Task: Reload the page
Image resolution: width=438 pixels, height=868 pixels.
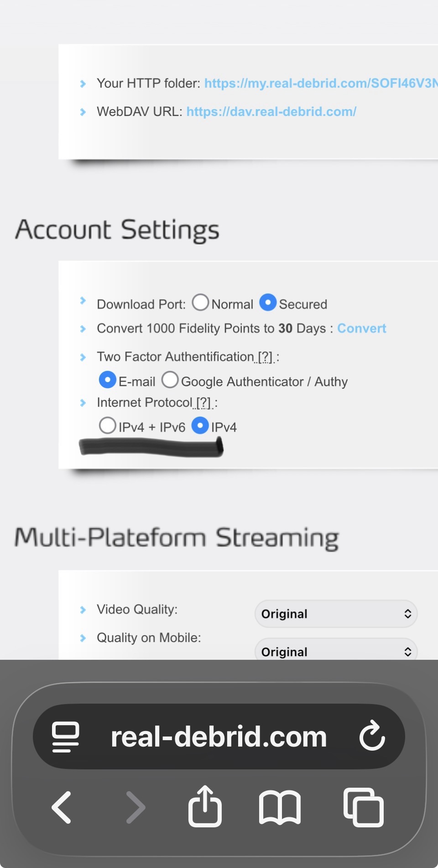Action: pos(372,736)
